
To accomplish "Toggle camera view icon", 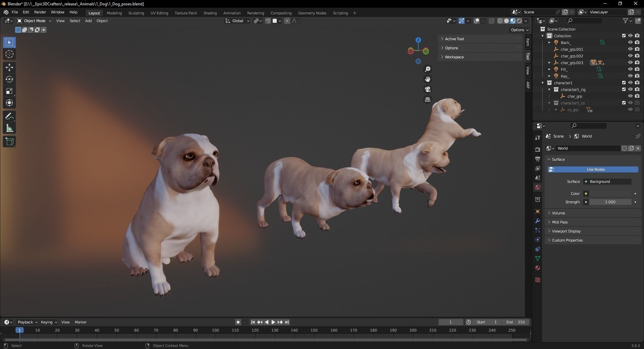I will [428, 89].
